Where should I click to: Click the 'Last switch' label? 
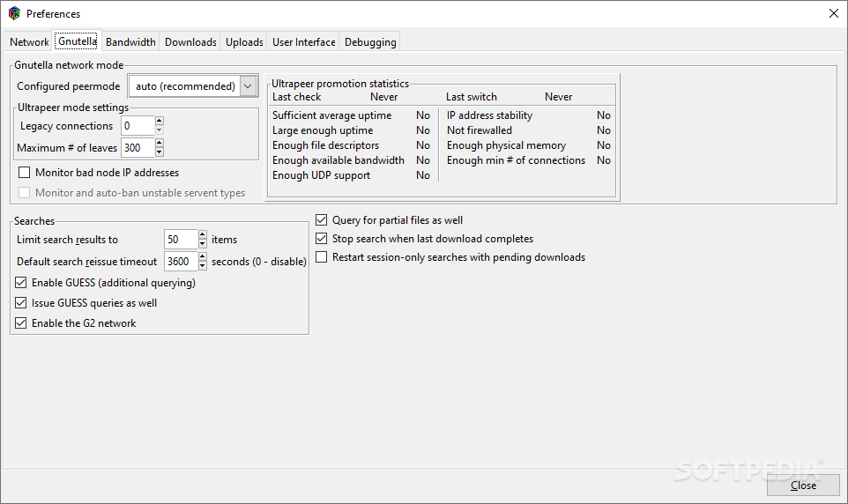471,97
